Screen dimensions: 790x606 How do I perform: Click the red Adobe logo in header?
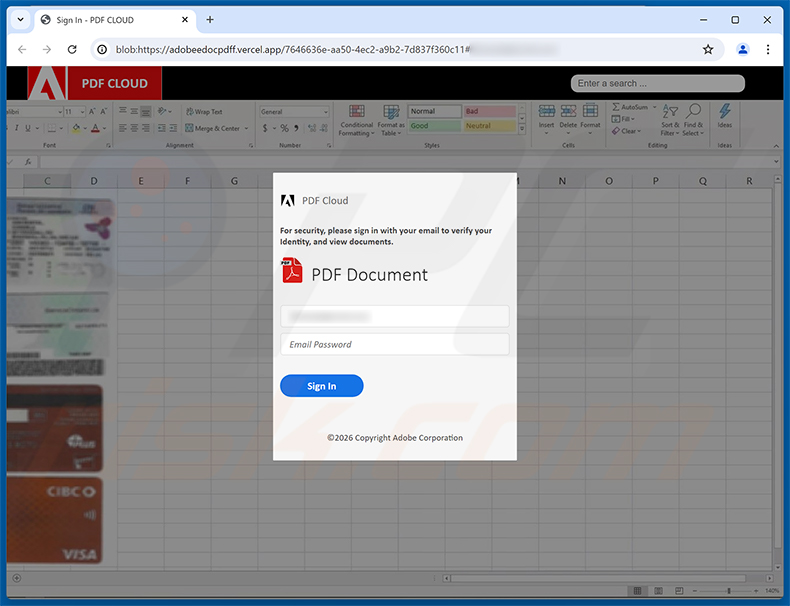[46, 83]
